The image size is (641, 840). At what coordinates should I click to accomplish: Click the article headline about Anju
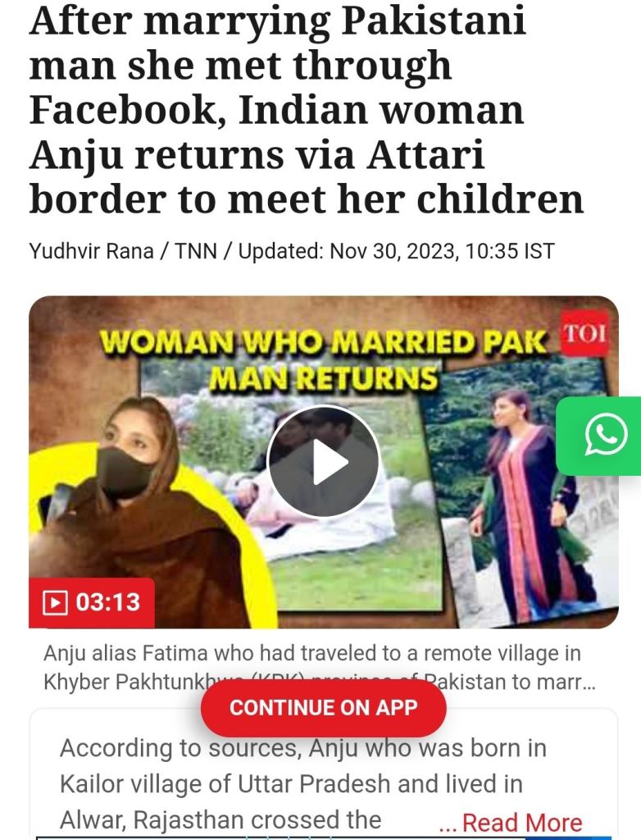tap(307, 110)
